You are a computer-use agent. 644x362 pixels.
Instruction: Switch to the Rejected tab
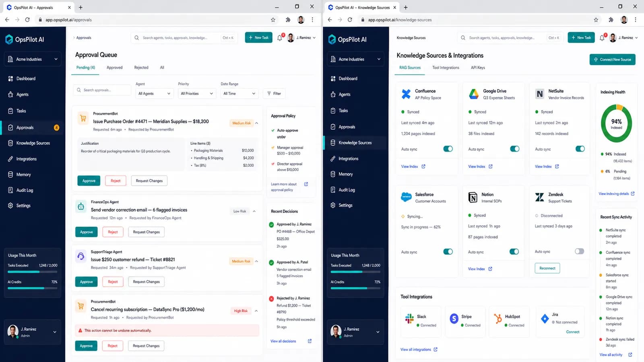141,68
